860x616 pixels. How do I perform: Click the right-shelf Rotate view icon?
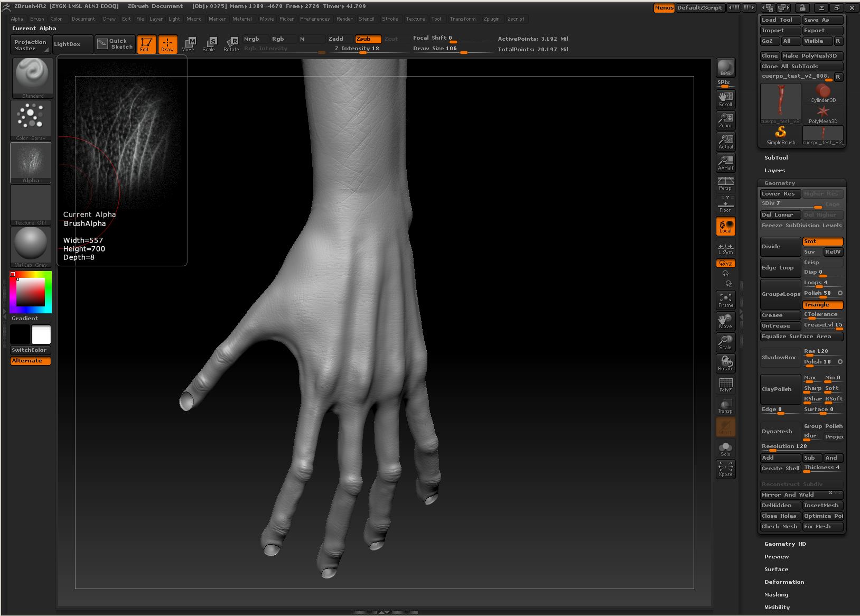click(725, 363)
